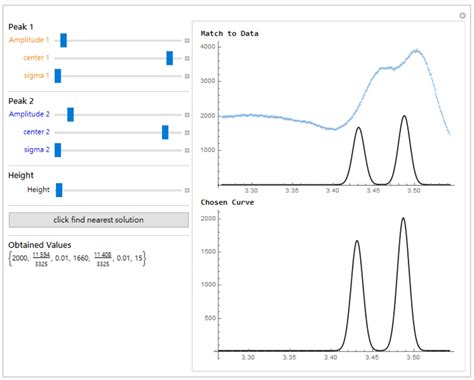Click the Amplitude 1 slider thumb
Image resolution: width=474 pixels, height=380 pixels.
pos(63,40)
